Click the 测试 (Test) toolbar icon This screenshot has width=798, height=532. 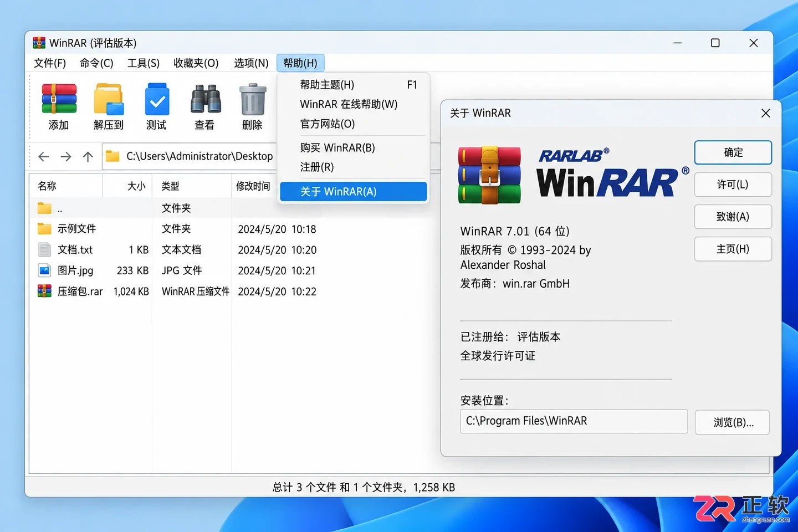pyautogui.click(x=157, y=99)
